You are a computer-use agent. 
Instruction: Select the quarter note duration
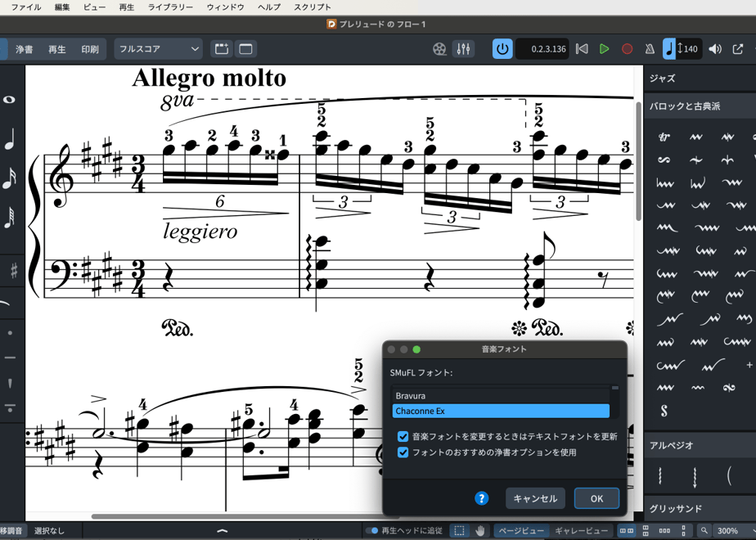pos(10,140)
